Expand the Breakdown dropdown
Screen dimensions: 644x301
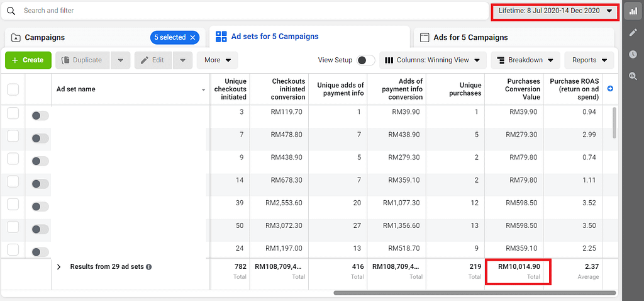[525, 60]
